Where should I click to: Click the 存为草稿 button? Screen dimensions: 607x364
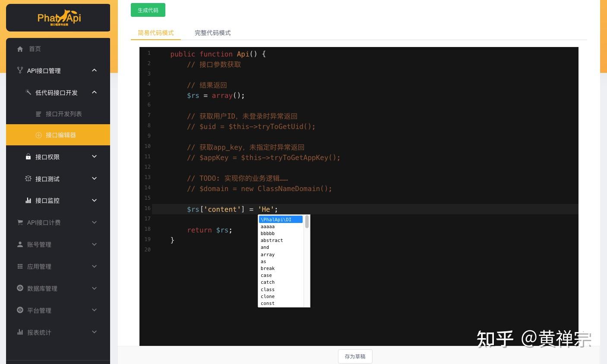coord(355,356)
